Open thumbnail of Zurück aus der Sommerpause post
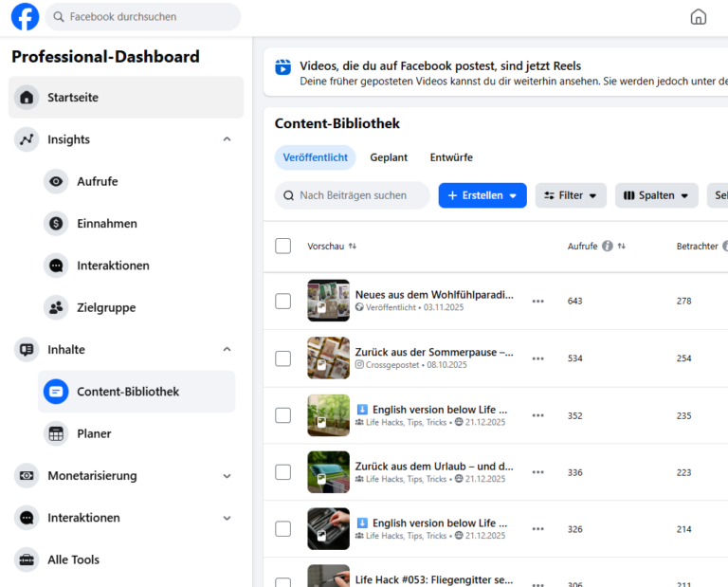Image resolution: width=728 pixels, height=587 pixels. click(328, 358)
